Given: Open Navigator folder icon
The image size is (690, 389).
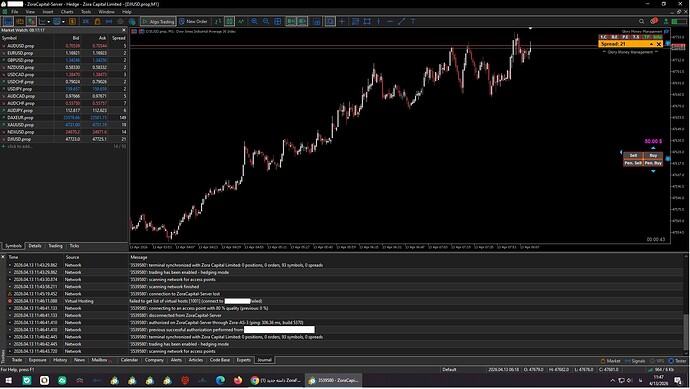Looking at the screenshot, I should [x=20, y=21].
